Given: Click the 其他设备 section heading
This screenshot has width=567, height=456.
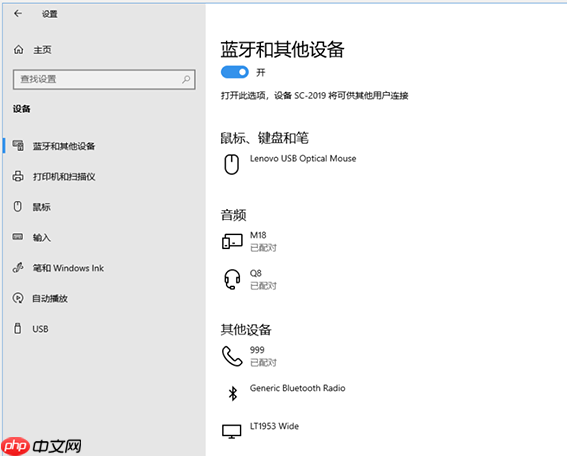Looking at the screenshot, I should (x=246, y=329).
